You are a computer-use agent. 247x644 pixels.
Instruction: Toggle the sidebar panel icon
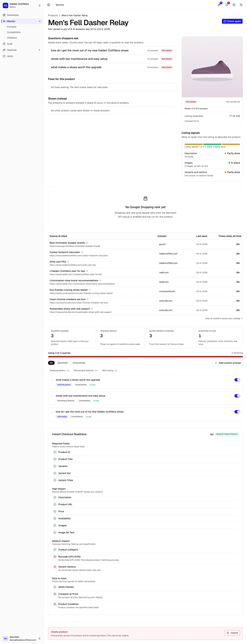pyautogui.click(x=49, y=5)
